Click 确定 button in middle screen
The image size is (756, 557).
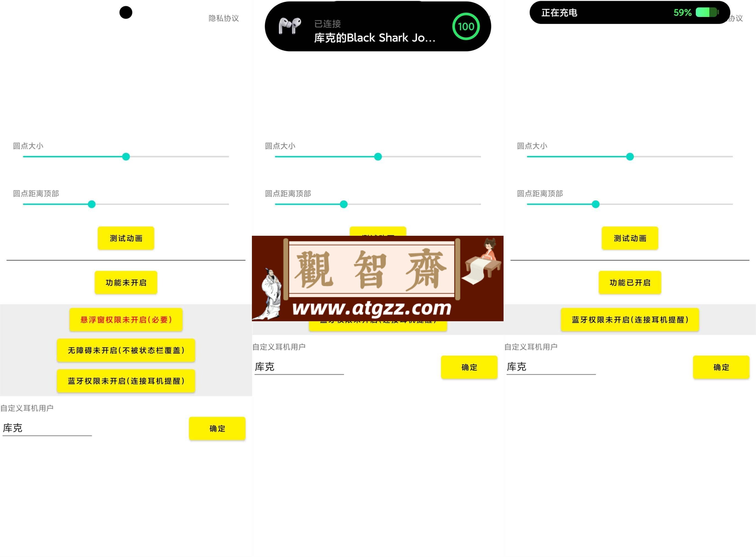tap(469, 367)
